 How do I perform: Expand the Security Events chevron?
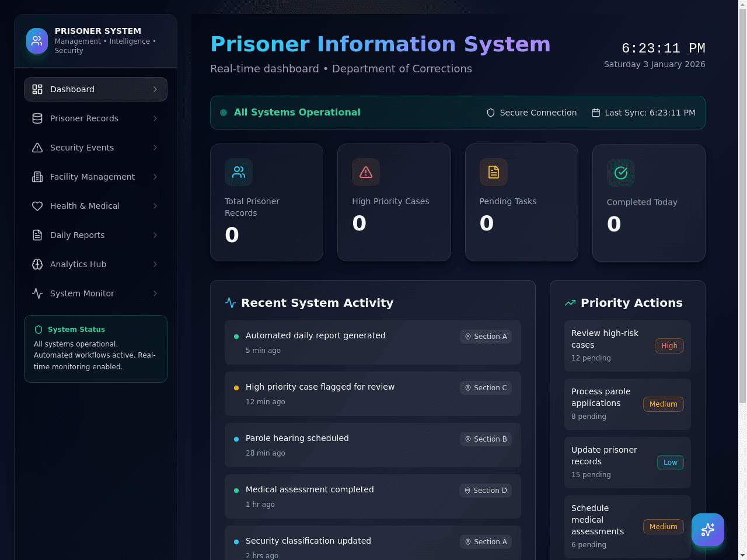[x=155, y=148]
